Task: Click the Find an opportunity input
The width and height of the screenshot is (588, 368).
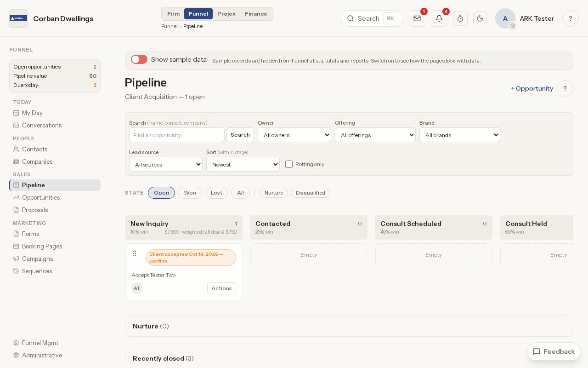Action: click(x=177, y=135)
